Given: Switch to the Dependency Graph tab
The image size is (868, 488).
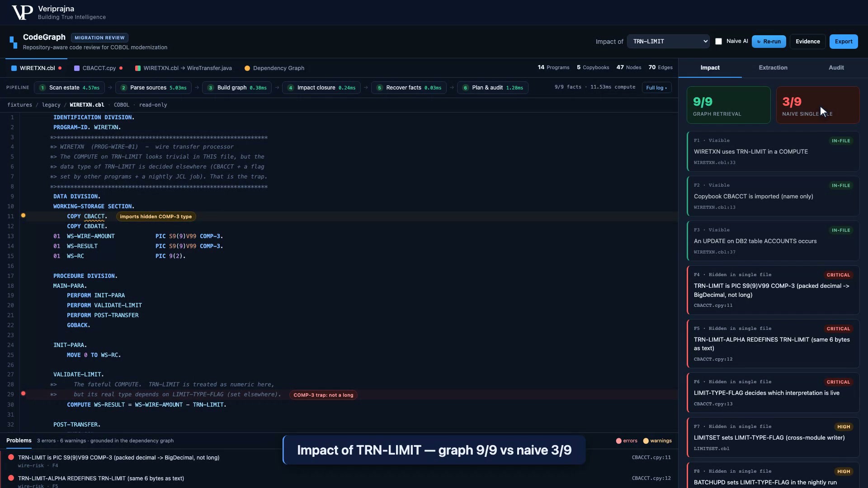Looking at the screenshot, I should tap(274, 68).
